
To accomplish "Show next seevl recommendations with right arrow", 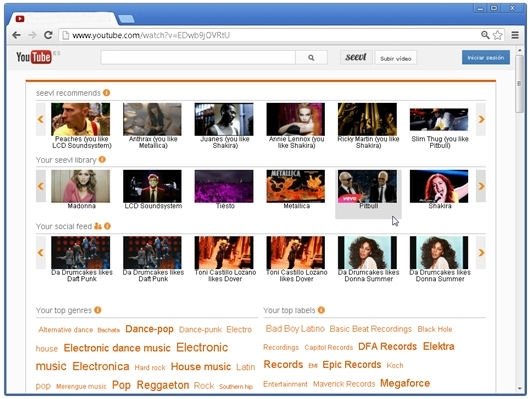I will [481, 119].
